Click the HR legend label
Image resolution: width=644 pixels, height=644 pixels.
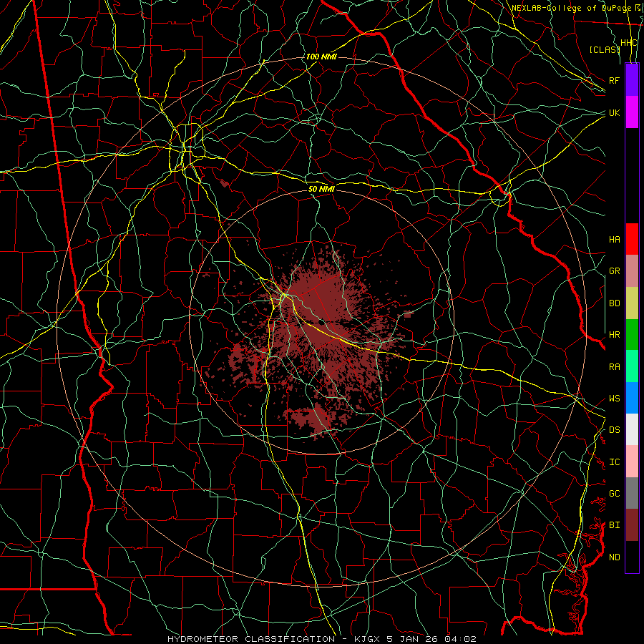614,335
